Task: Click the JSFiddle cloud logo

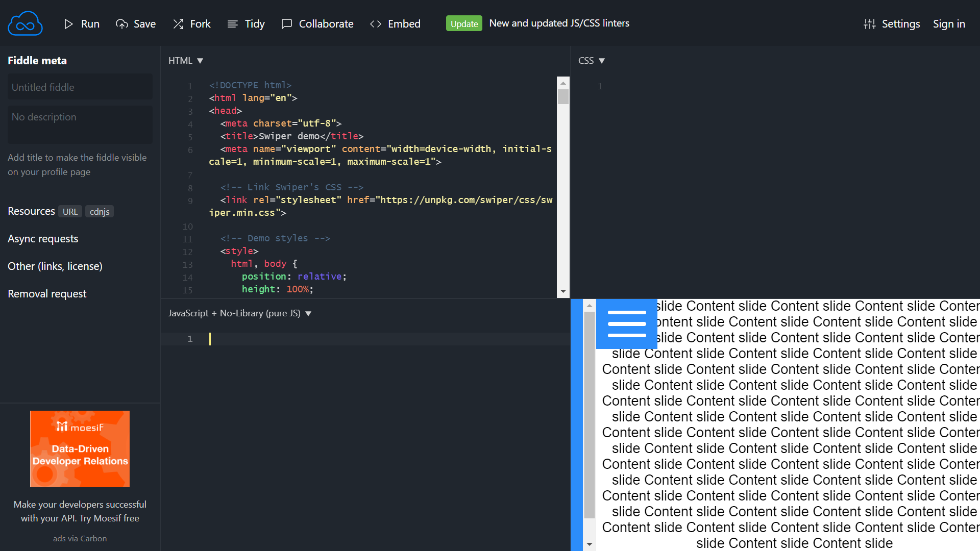Action: (x=25, y=23)
